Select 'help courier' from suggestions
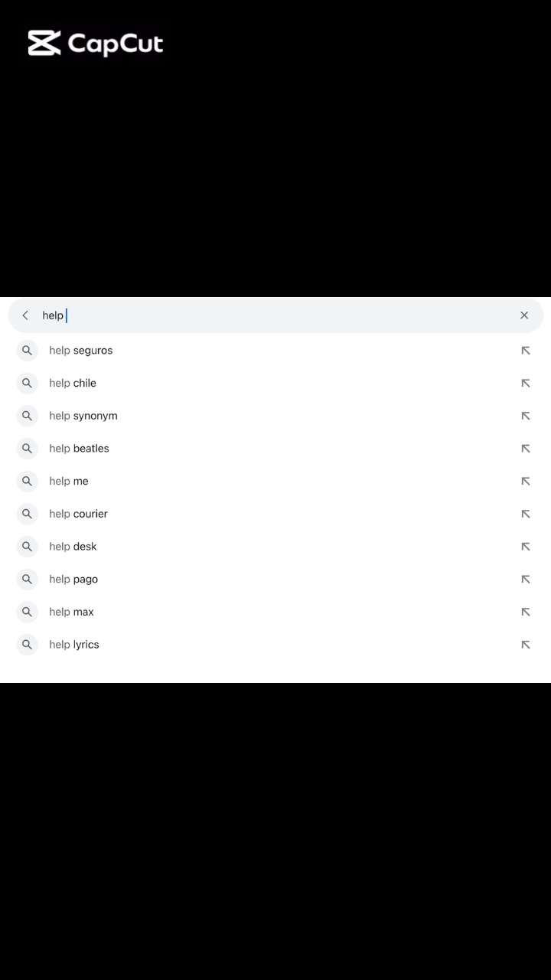 (78, 514)
